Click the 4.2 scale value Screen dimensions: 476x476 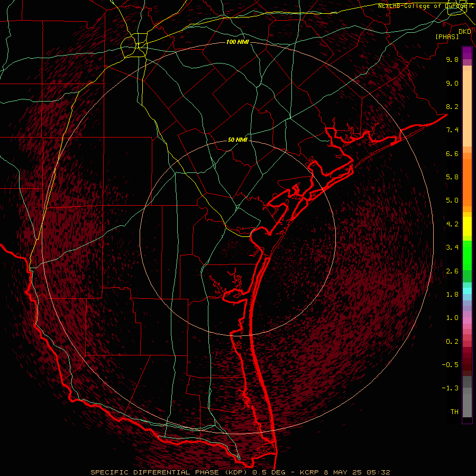452,224
